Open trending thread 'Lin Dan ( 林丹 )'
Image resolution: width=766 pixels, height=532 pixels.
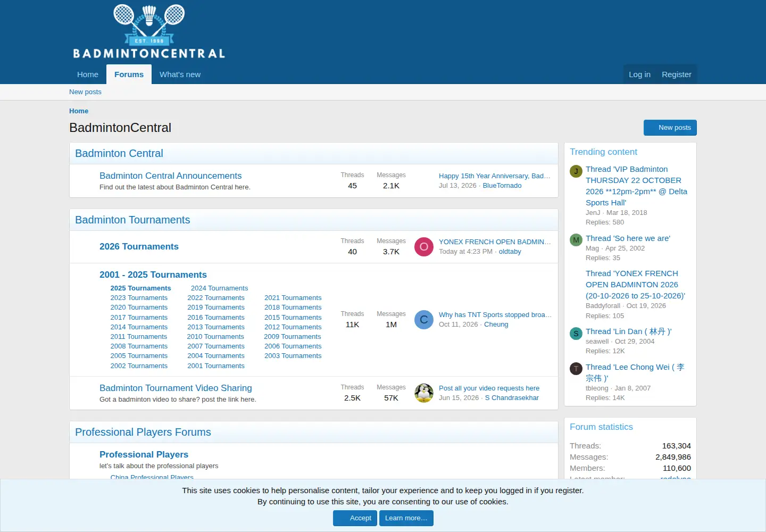(x=628, y=331)
